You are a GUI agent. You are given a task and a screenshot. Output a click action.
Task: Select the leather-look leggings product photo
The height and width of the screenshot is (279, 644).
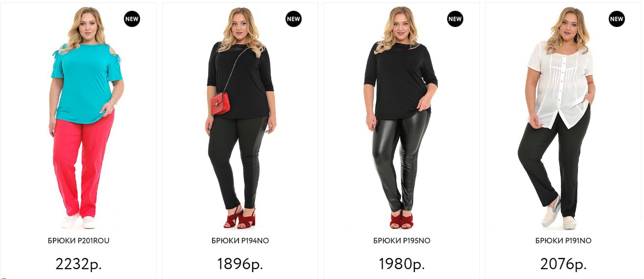click(x=401, y=118)
